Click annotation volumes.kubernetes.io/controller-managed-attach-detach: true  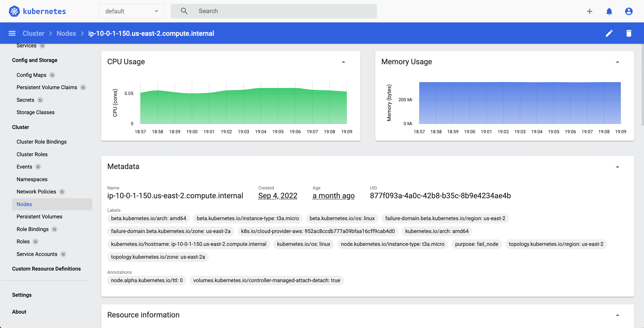[x=267, y=280]
